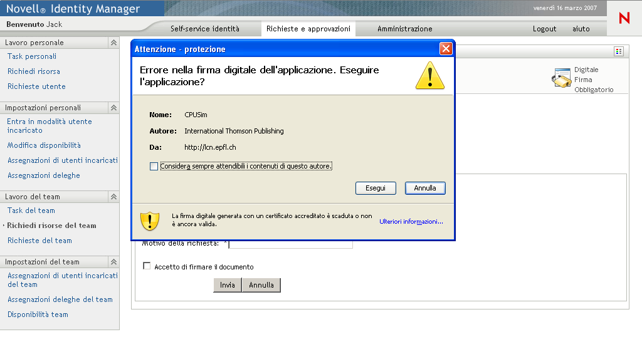Viewport: 642px width, 364px height.
Task: Select Richiedi risorse del team
Action: click(x=51, y=226)
